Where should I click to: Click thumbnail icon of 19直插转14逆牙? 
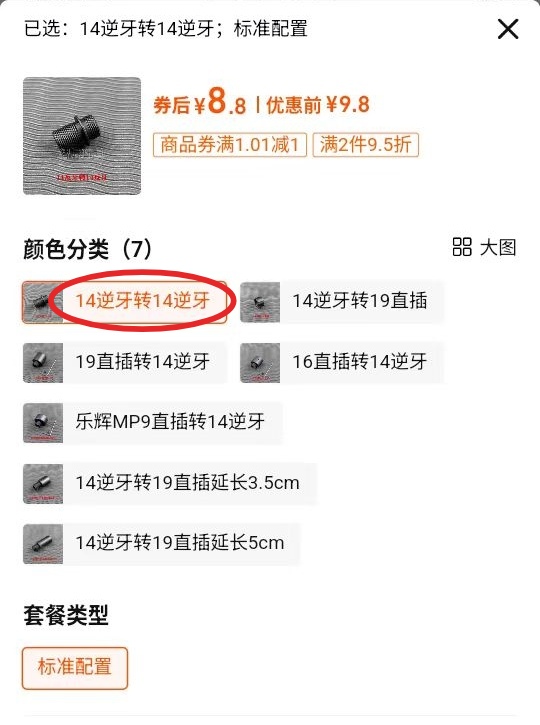pyautogui.click(x=43, y=363)
